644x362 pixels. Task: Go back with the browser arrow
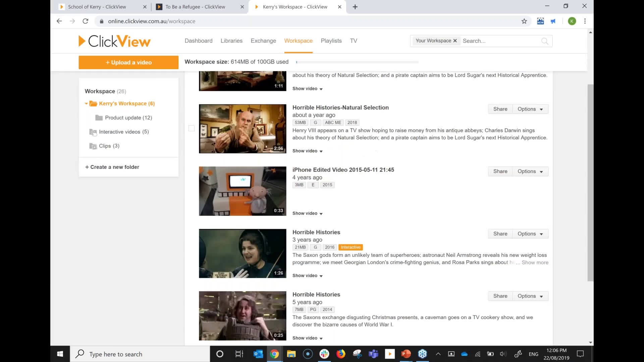[59, 21]
